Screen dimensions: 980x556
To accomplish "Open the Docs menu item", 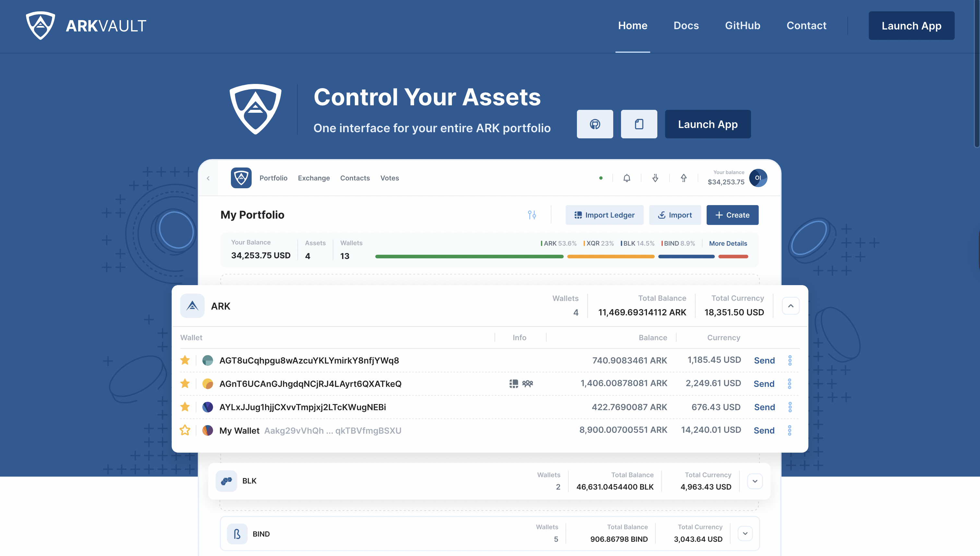I will (x=686, y=26).
